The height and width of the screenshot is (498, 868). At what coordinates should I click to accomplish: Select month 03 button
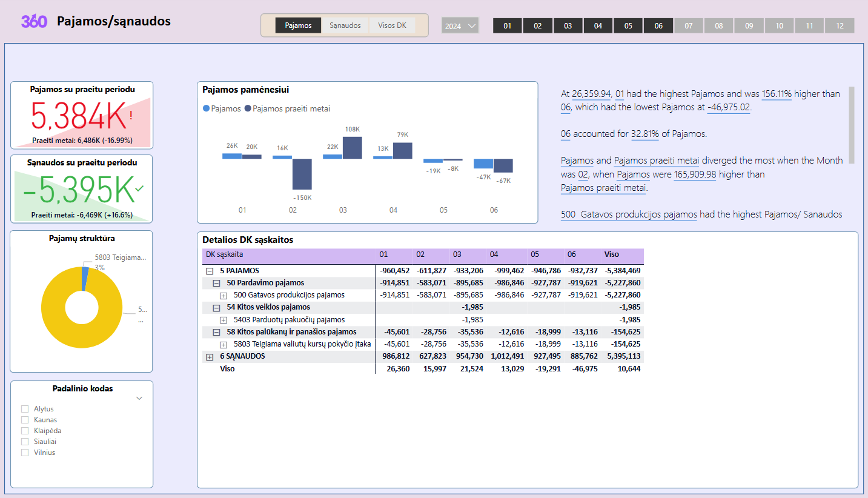pyautogui.click(x=568, y=25)
